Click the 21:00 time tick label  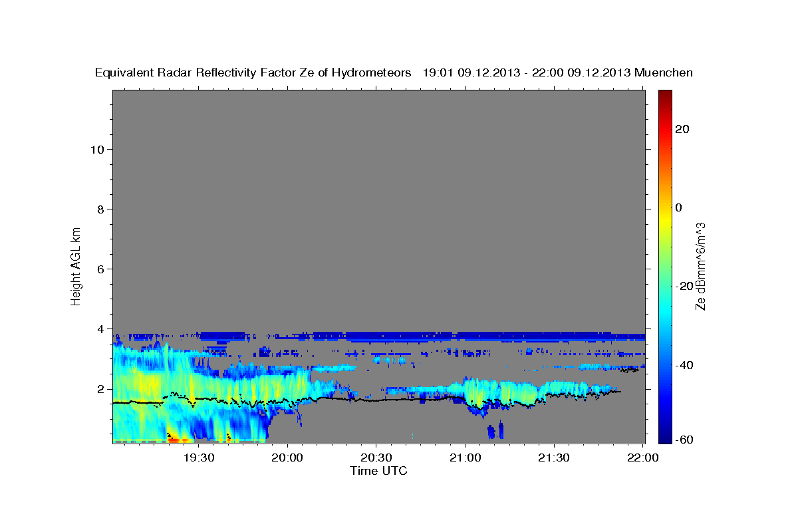(465, 458)
